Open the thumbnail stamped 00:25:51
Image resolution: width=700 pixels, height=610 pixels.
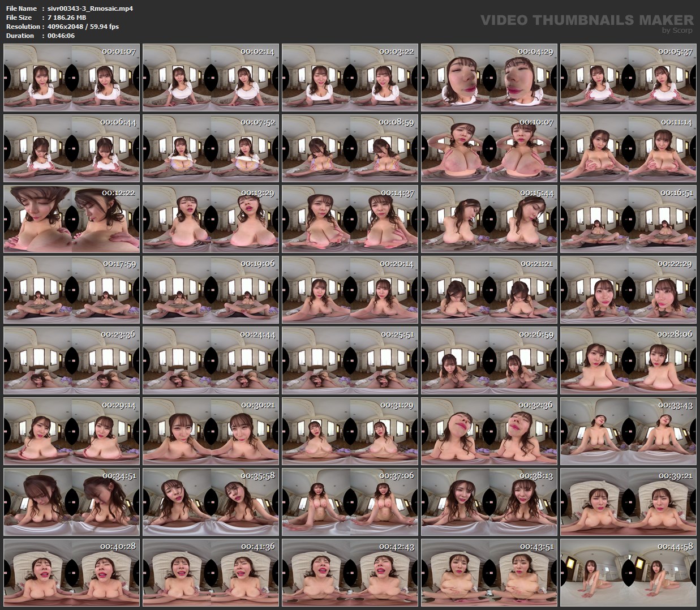[350, 360]
